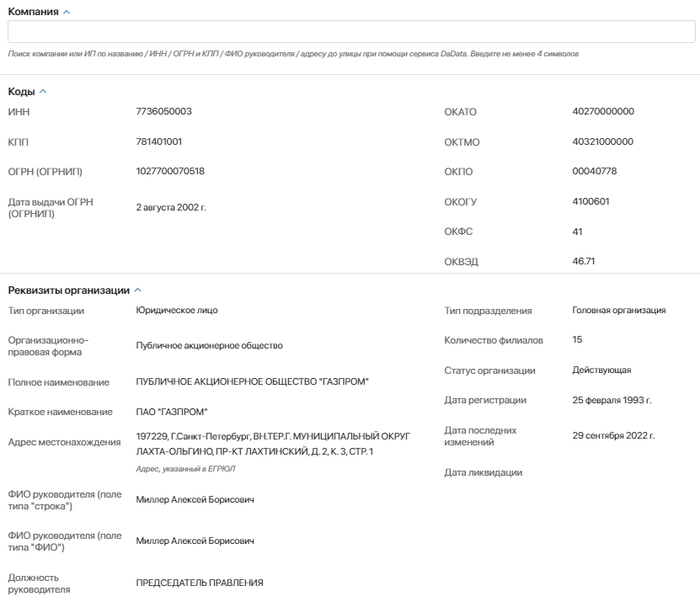Select the registration date 25 февраля 1993 г.
This screenshot has height=602, width=700.
pos(612,400)
